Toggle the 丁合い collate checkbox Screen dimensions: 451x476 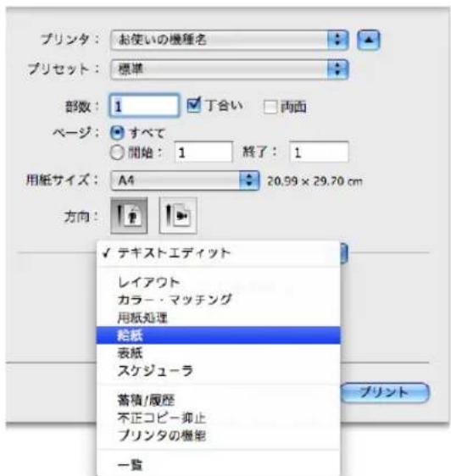[x=194, y=105]
